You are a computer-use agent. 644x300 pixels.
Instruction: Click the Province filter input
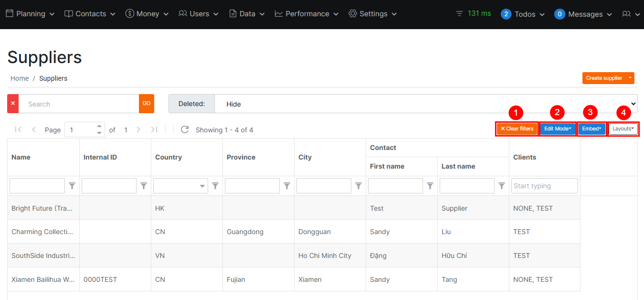(x=252, y=186)
